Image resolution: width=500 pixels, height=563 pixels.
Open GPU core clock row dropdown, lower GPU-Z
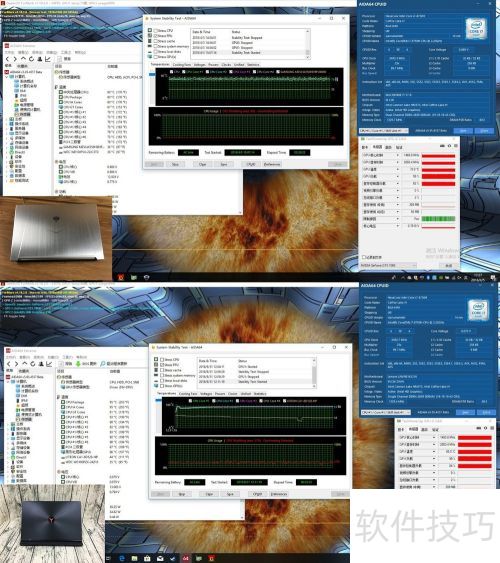(434, 438)
